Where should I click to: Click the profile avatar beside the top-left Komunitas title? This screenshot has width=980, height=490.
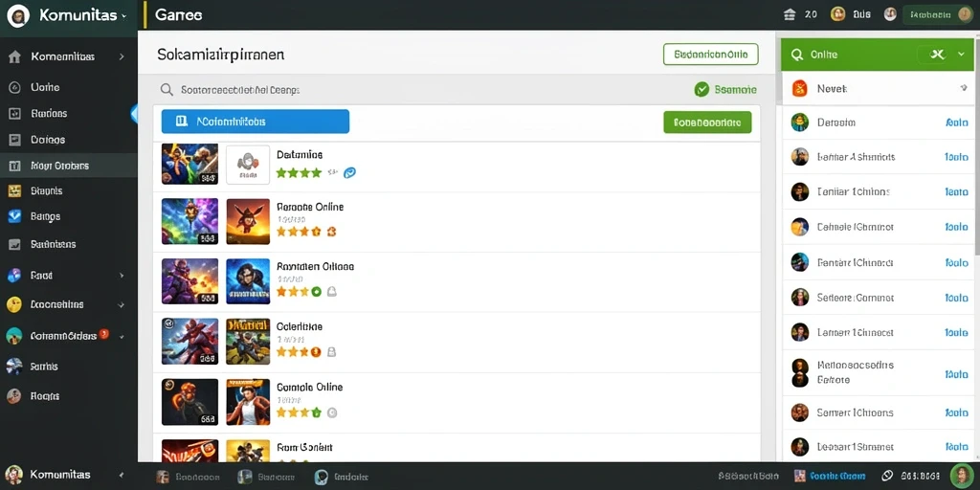tap(18, 15)
